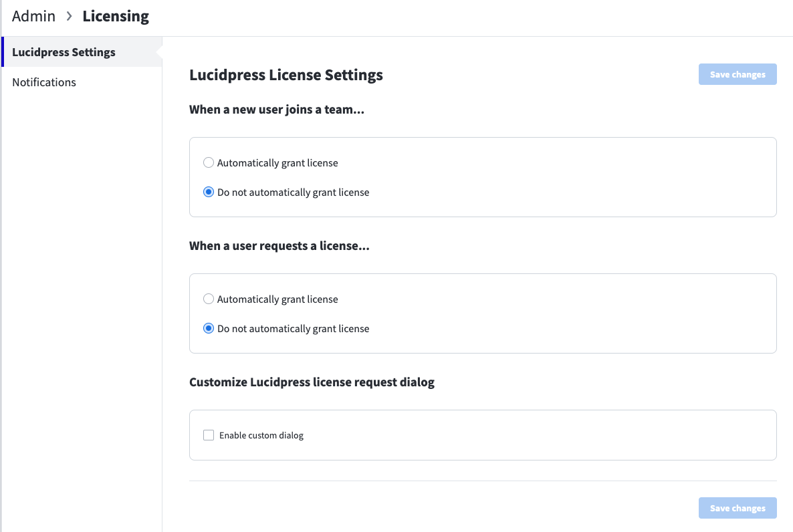
Task: Choose Do not automatically grant on license request
Action: click(209, 328)
